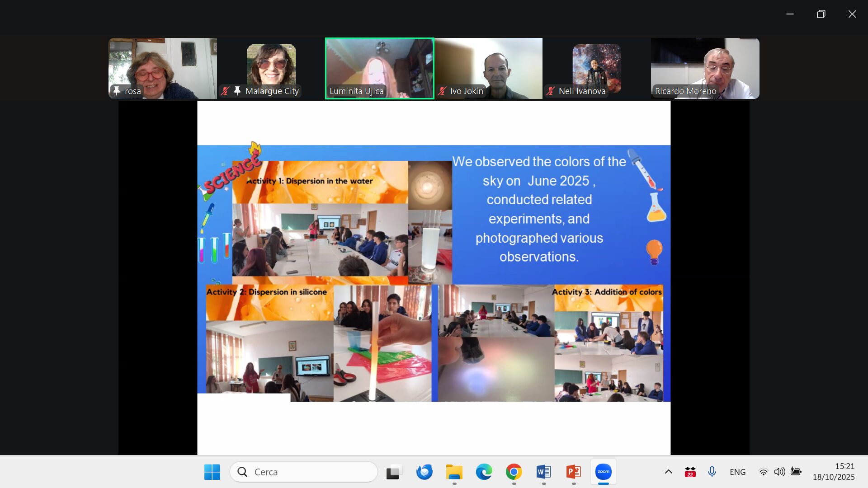Viewport: 868px width, 488px height.
Task: Switch input language from ENG
Action: [x=737, y=472]
